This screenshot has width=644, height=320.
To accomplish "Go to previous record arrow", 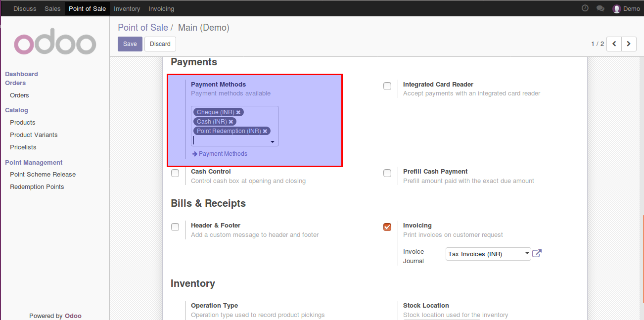I will point(614,44).
